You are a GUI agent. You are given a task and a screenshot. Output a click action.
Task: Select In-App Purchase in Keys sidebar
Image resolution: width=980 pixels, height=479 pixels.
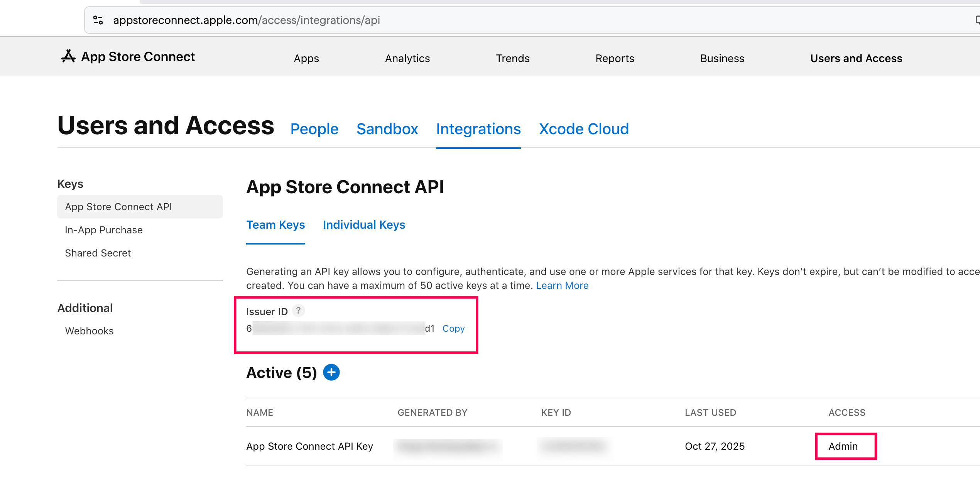tap(104, 230)
